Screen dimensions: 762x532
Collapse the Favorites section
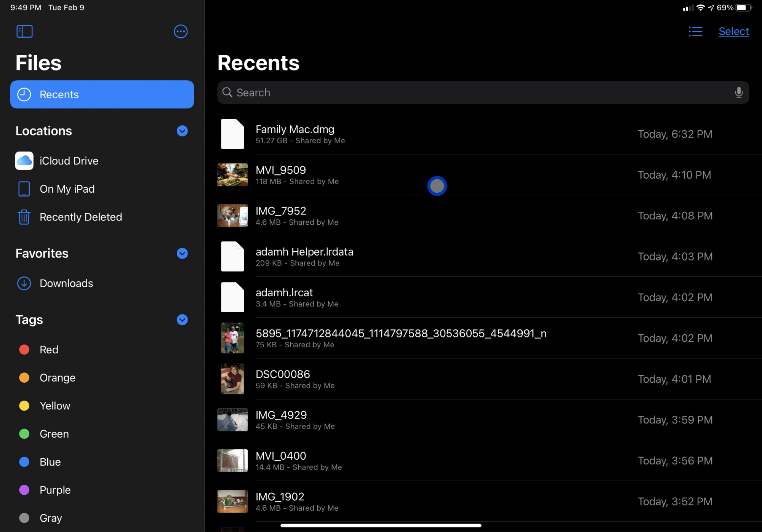[182, 253]
